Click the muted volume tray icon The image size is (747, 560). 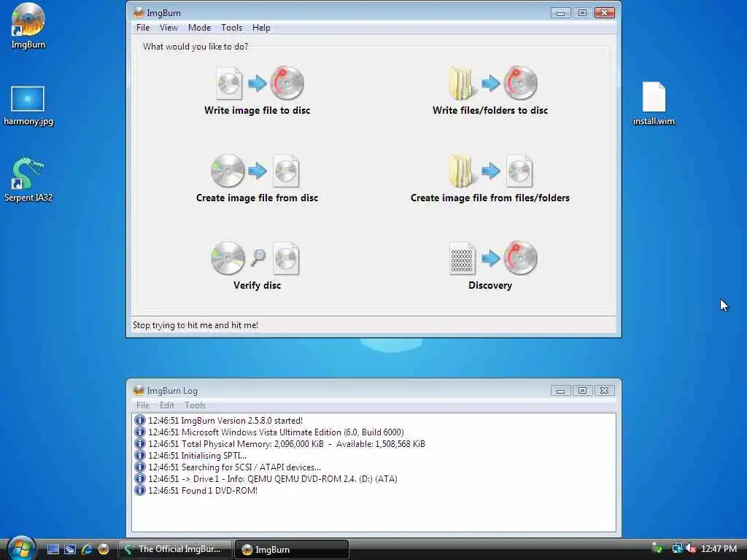click(x=691, y=548)
